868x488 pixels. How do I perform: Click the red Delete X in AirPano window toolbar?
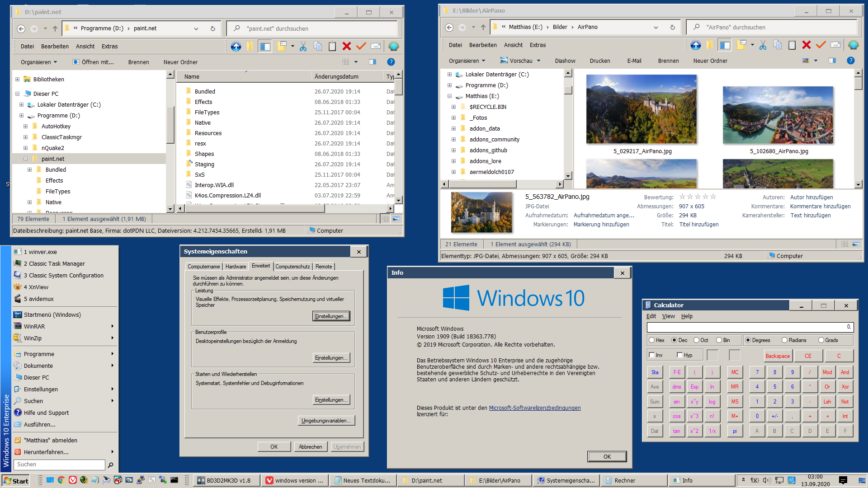pos(807,45)
